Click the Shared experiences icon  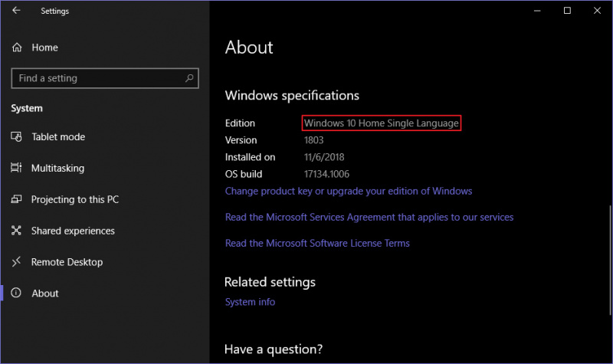(x=16, y=231)
